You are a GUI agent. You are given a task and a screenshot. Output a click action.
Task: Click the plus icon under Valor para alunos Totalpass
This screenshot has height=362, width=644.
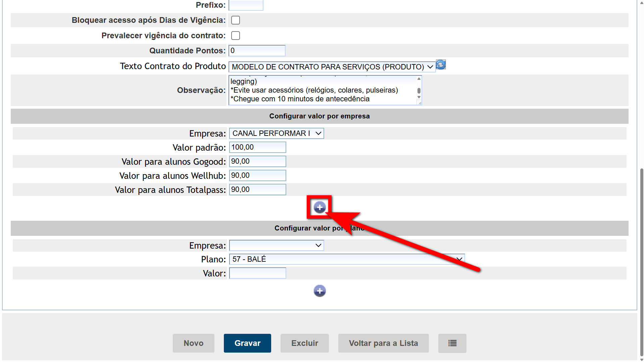coord(319,207)
